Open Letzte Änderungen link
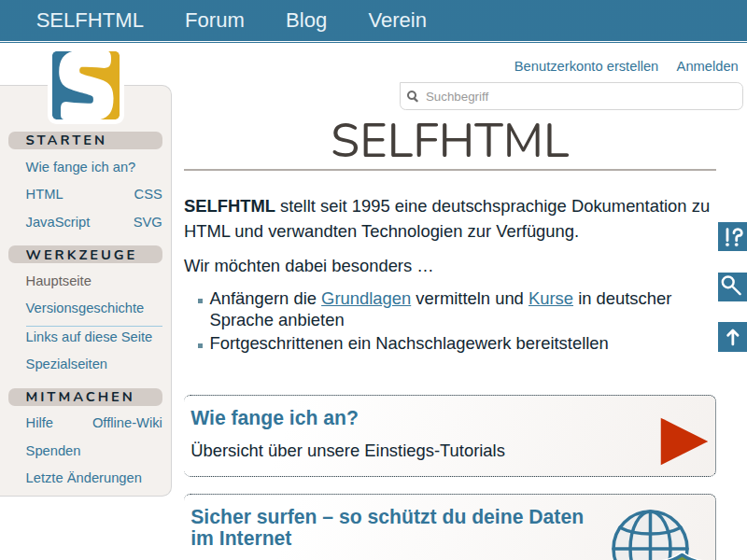747x560 pixels. click(x=83, y=478)
